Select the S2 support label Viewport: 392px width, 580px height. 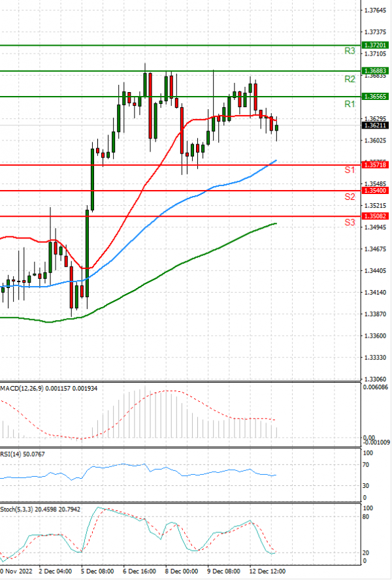point(350,197)
